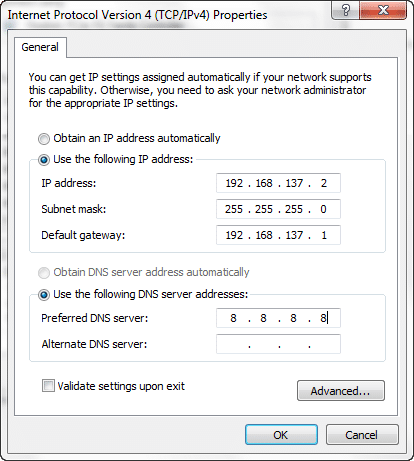
Task: Choose Obtain DNS server address automatically
Action: coord(44,273)
